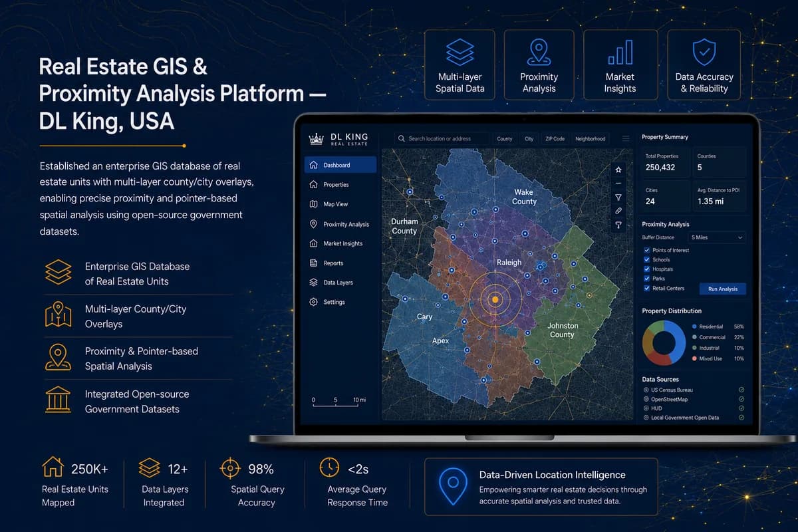Click the Raleigh label on map
798x532 pixels.
pyautogui.click(x=509, y=263)
